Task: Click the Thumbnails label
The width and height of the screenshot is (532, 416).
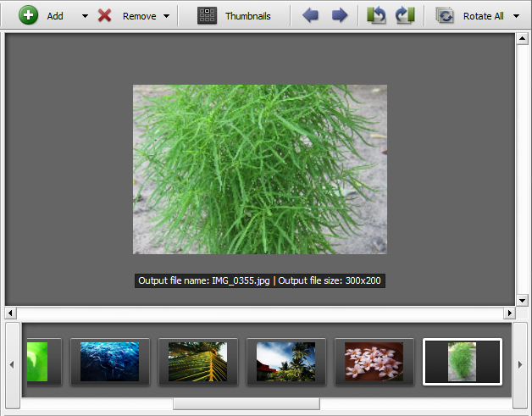Action: (248, 16)
